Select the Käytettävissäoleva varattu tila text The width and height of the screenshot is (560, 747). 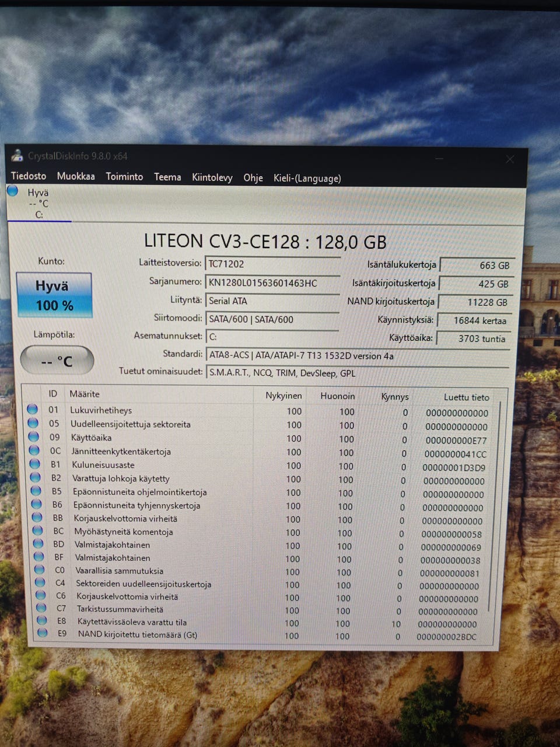[x=132, y=622]
